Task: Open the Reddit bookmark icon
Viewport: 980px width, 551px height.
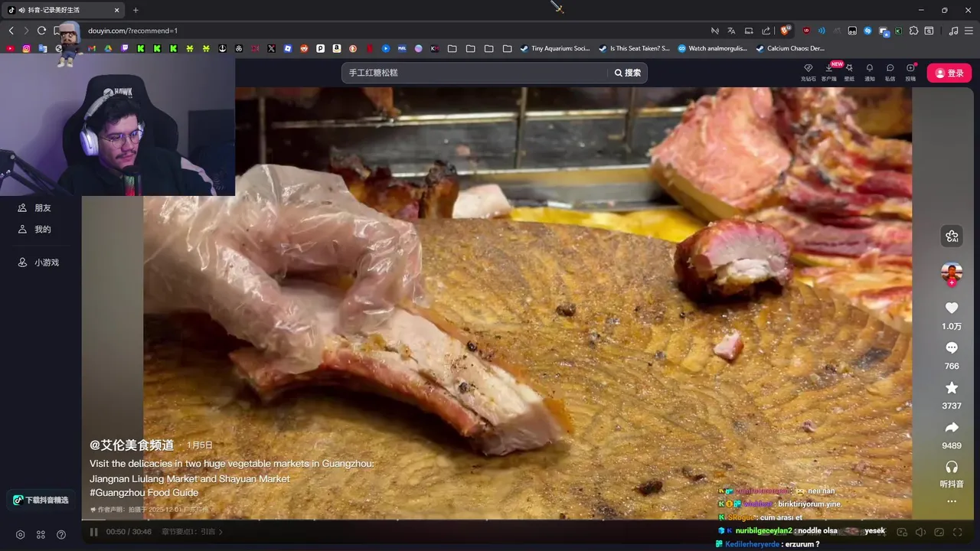Action: click(304, 48)
